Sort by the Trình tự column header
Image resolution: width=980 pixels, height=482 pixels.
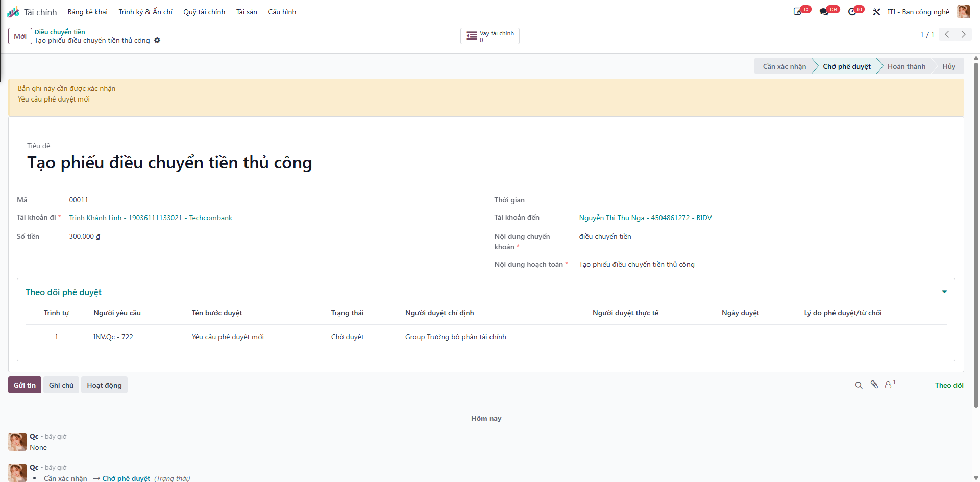click(56, 313)
